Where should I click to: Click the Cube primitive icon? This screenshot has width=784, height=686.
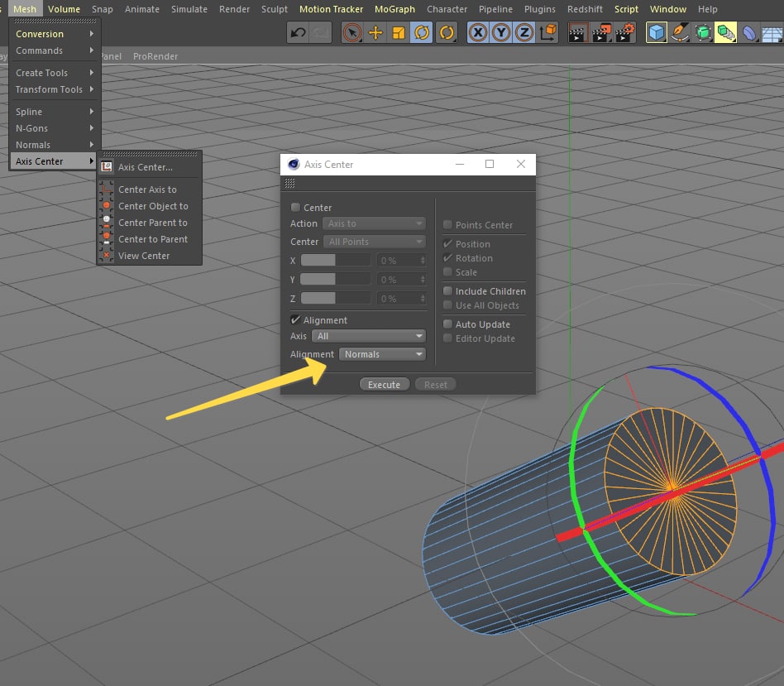(657, 33)
